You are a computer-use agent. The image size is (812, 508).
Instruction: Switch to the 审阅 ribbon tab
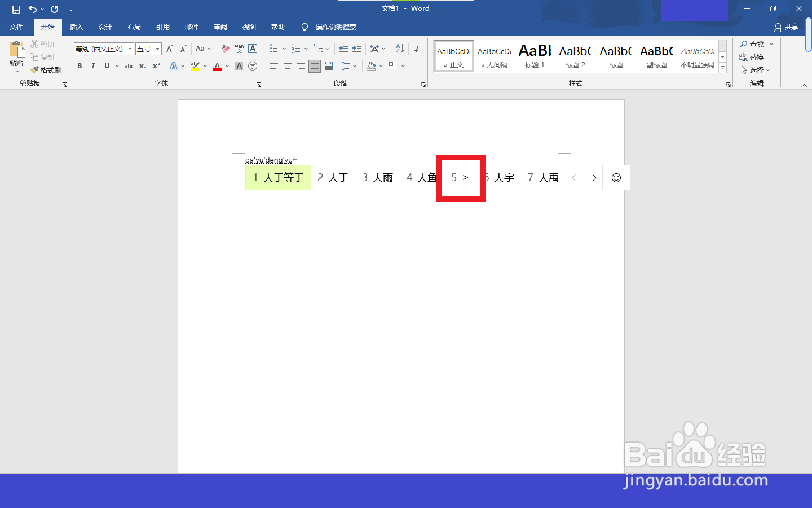(220, 27)
